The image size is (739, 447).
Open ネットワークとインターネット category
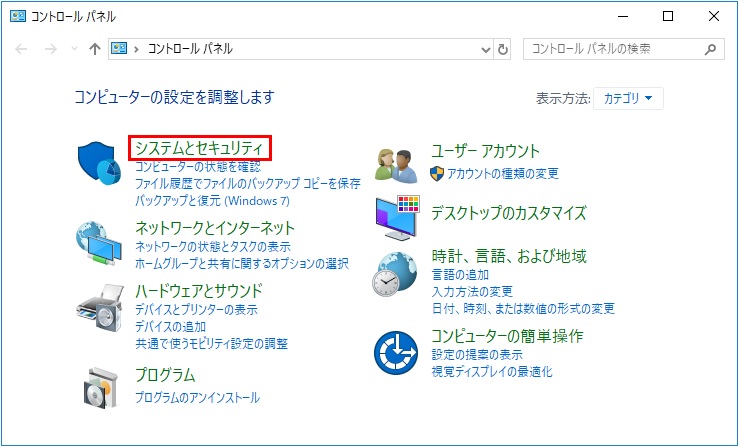point(215,228)
